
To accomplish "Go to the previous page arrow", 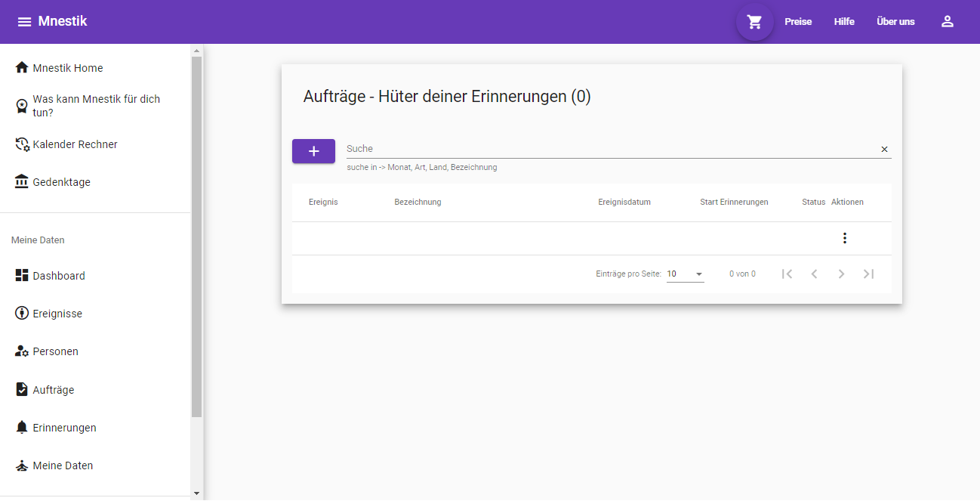I will pos(814,274).
